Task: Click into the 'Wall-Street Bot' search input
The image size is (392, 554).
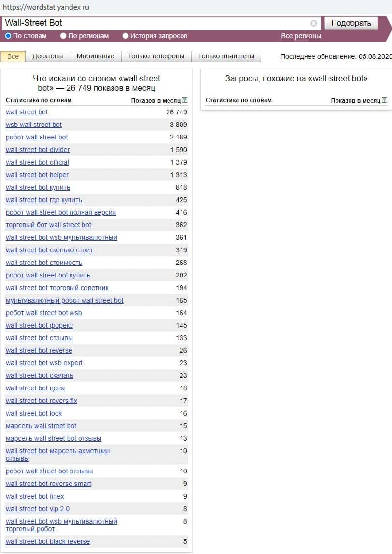Action: [x=154, y=23]
